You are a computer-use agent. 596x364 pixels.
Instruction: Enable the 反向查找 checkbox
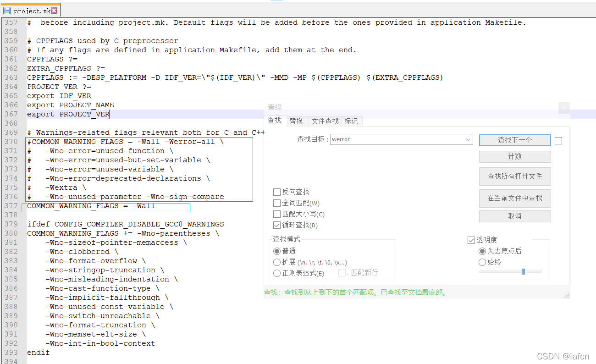click(x=276, y=192)
